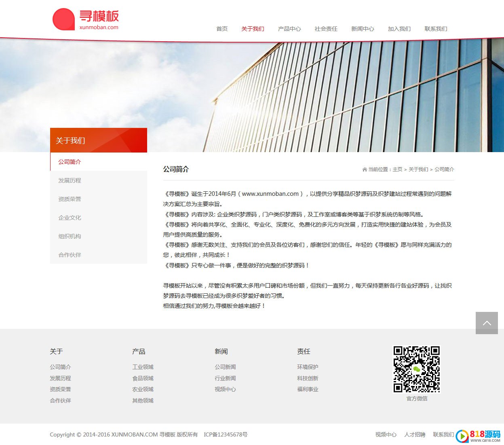The image size is (504, 445).
Task: Click the 关于 footer column heading
Action: click(x=57, y=352)
